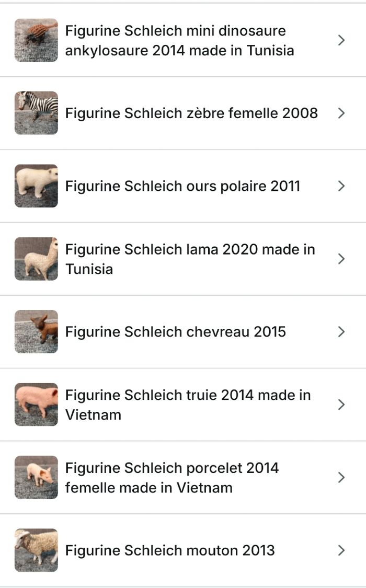Screen dimensions: 366x588
Task: Click chevron beside zèbre femelle 2008
Action: (341, 113)
